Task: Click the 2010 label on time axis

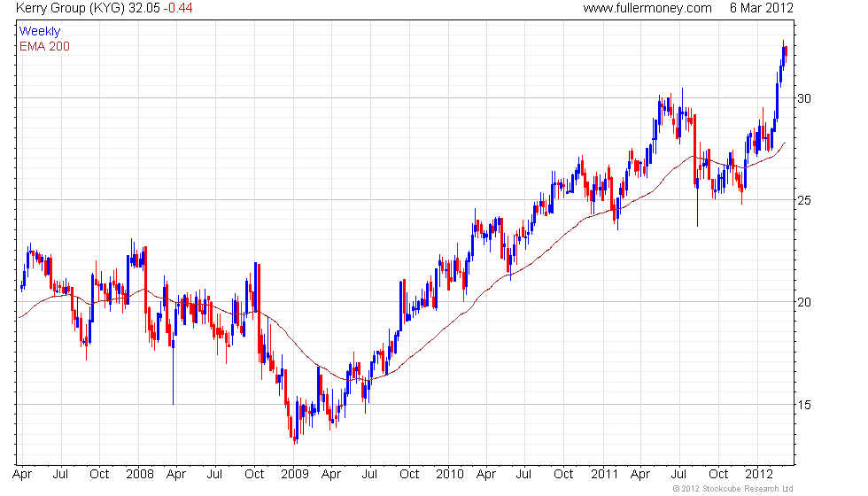Action: pyautogui.click(x=450, y=475)
